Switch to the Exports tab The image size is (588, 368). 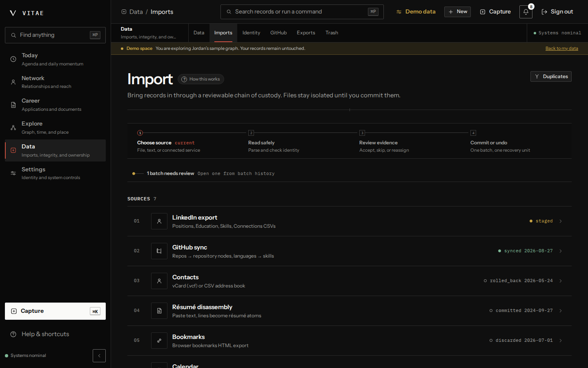click(306, 33)
